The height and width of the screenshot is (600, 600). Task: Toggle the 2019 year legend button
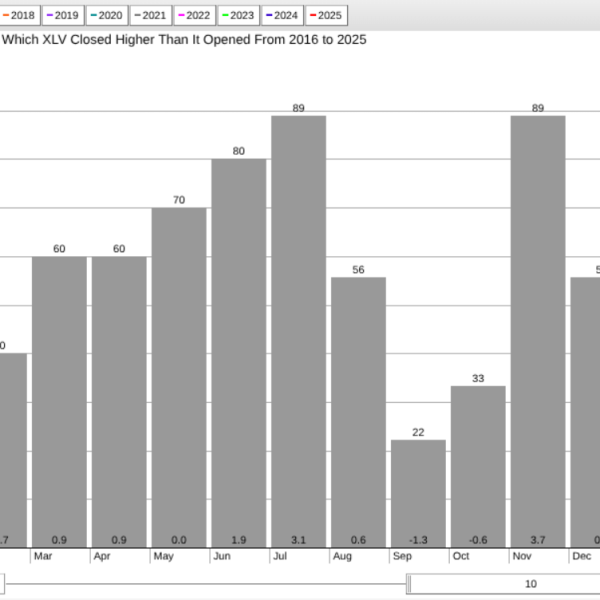(x=63, y=15)
